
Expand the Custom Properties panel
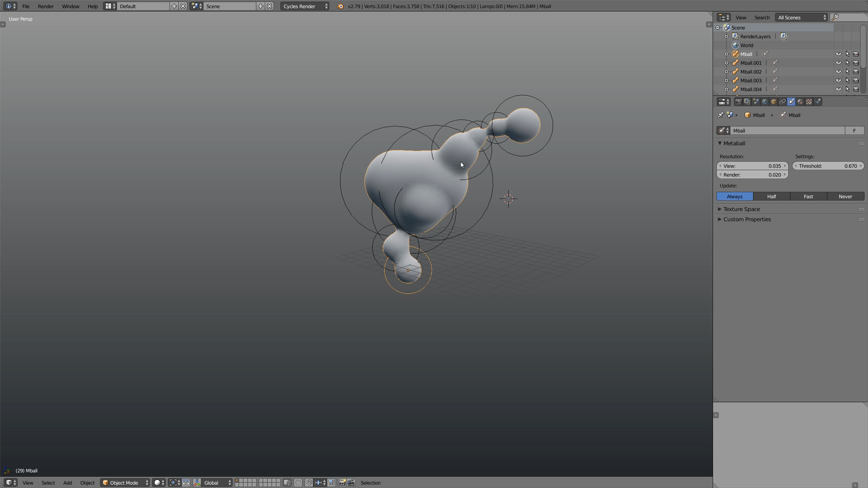click(x=747, y=219)
